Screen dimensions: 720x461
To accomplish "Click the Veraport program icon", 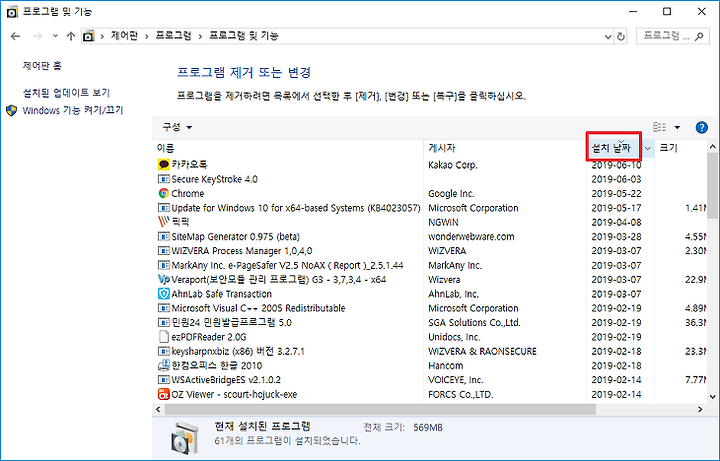I will [x=163, y=279].
